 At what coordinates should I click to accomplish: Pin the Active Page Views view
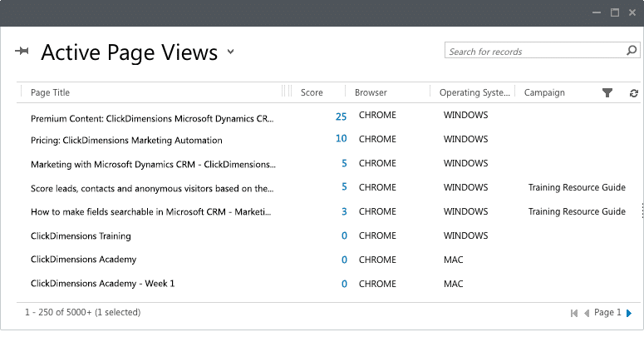click(22, 51)
